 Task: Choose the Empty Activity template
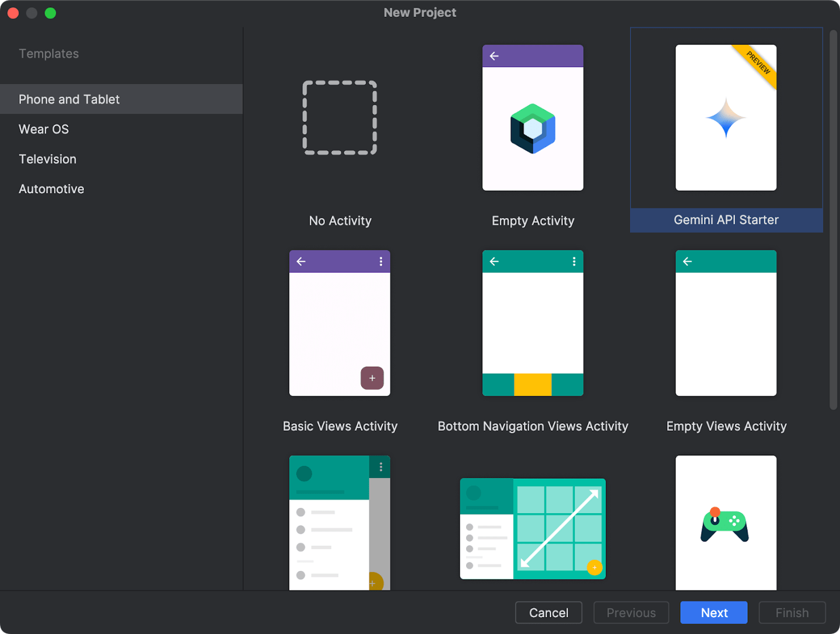point(532,118)
